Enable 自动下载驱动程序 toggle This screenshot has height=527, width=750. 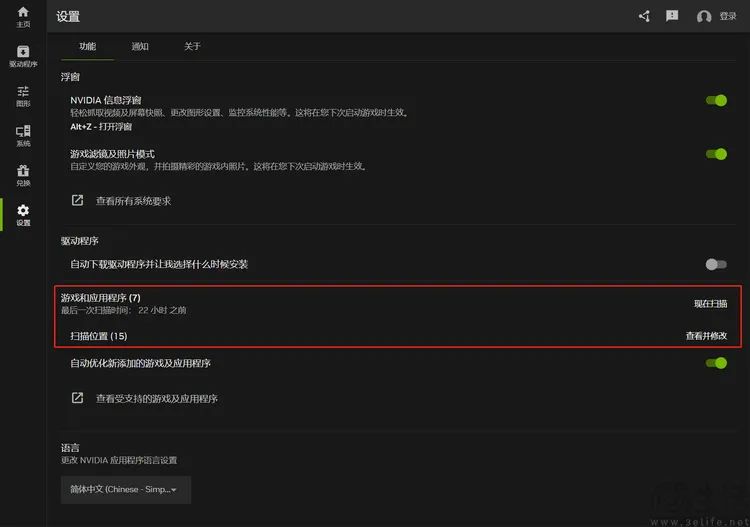point(716,264)
